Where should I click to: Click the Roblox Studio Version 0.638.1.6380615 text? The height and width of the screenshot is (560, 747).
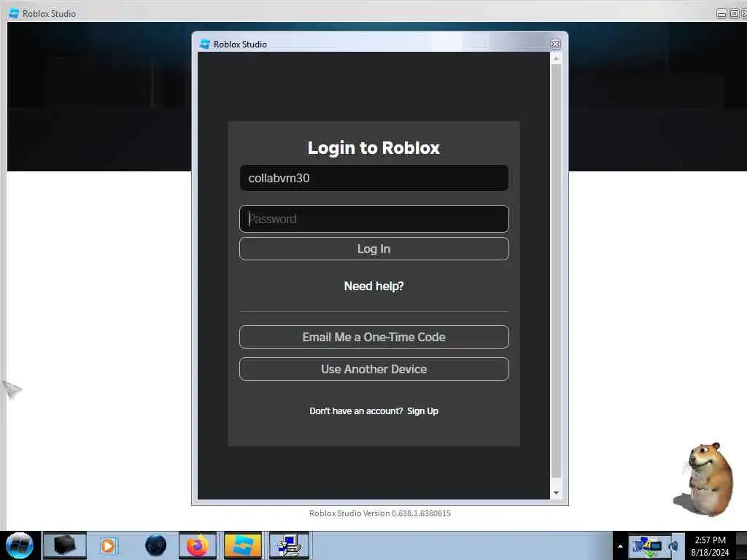pos(379,513)
